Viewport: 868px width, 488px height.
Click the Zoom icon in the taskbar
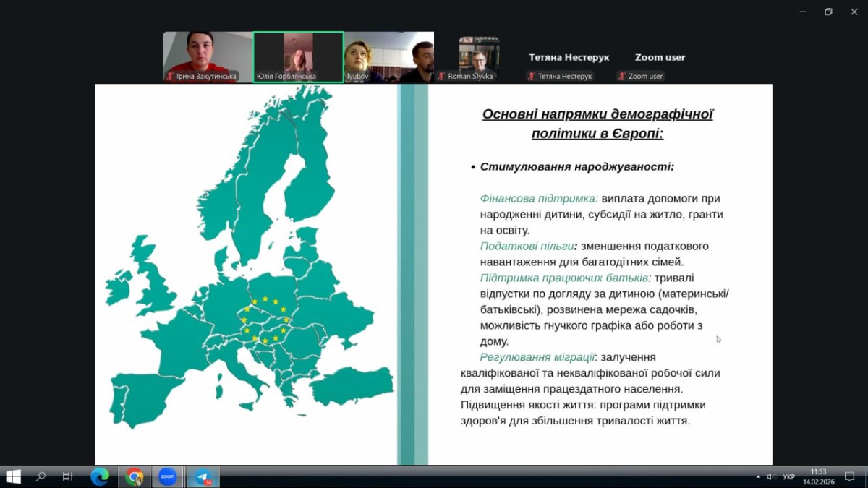[x=168, y=476]
